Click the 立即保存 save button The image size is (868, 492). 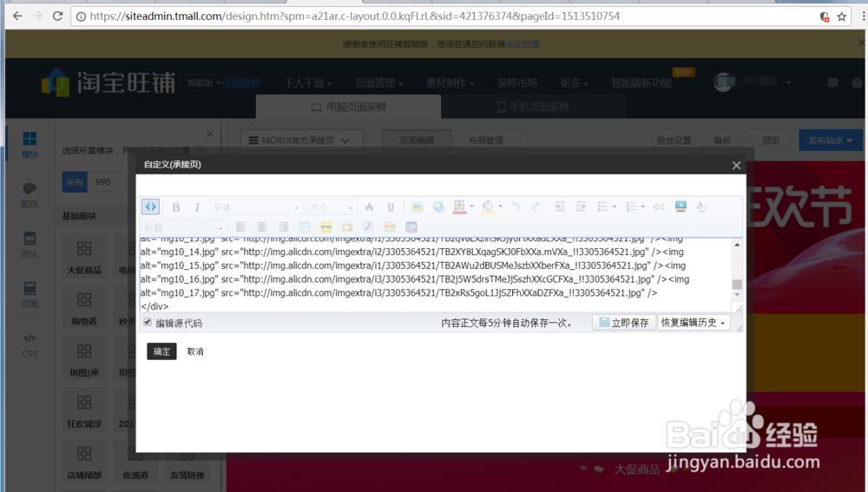624,322
